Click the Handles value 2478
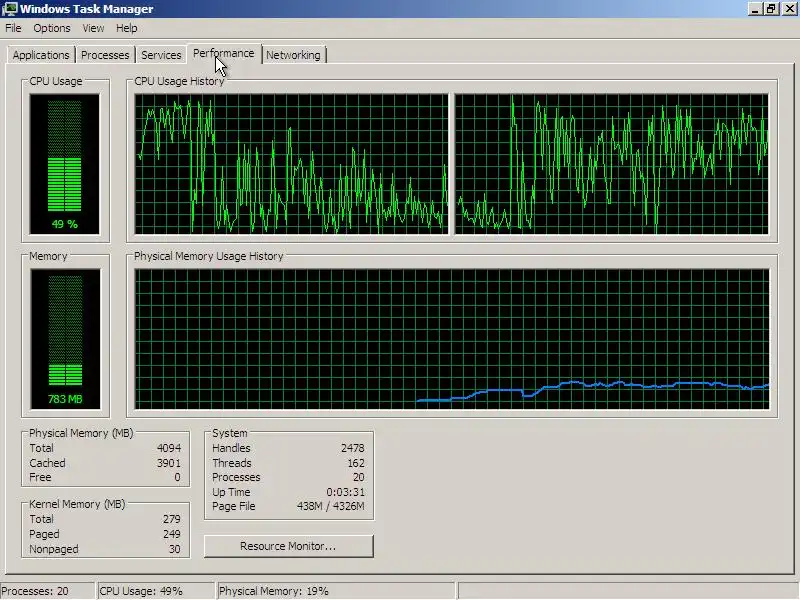The image size is (800, 600). (x=353, y=448)
